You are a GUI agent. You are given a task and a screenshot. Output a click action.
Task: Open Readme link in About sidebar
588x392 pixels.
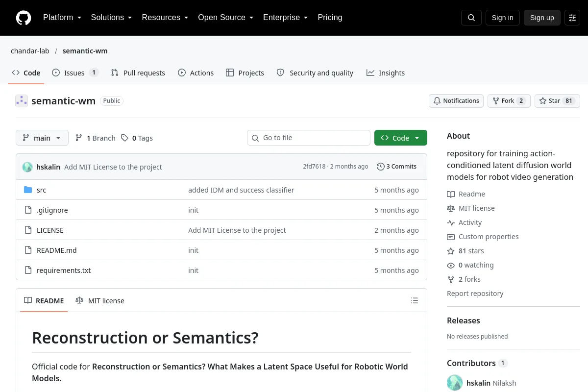point(466,194)
